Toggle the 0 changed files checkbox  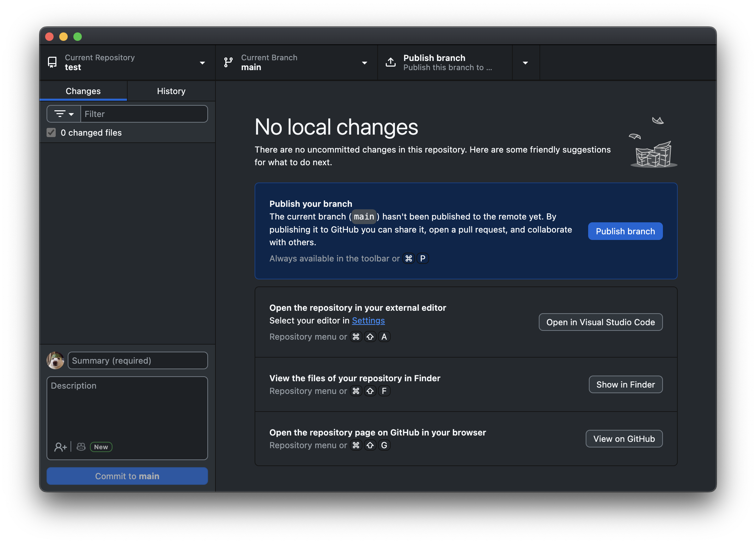(x=51, y=132)
